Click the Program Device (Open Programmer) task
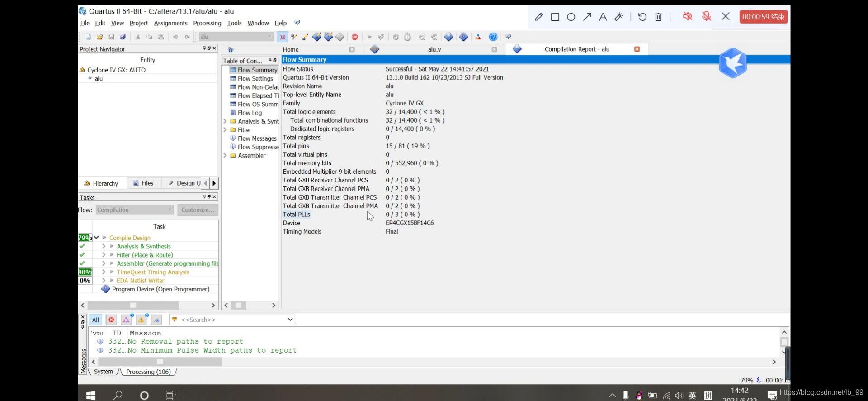Image resolution: width=868 pixels, height=401 pixels. (x=160, y=289)
